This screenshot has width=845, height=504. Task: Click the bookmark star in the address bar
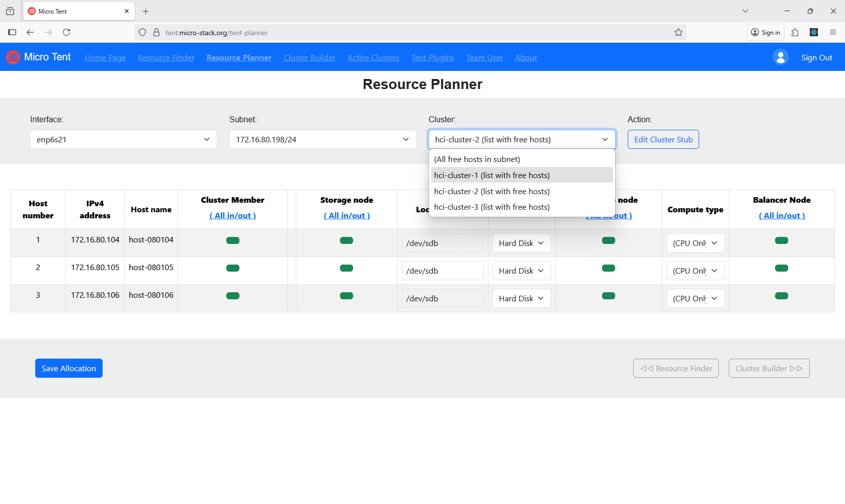pos(678,32)
